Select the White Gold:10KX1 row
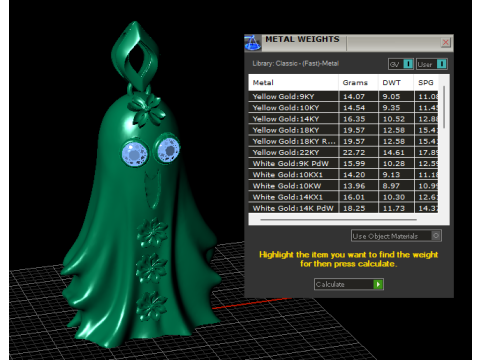 coord(343,175)
